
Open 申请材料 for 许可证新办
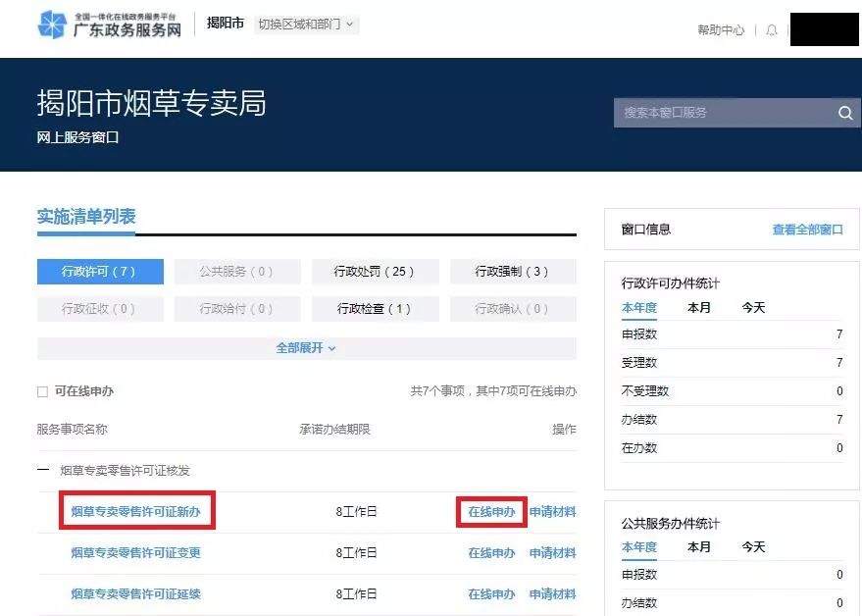coord(553,512)
